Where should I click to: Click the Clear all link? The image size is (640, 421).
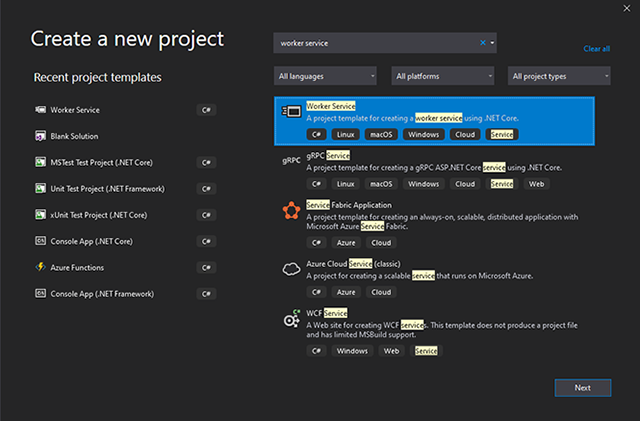point(597,49)
